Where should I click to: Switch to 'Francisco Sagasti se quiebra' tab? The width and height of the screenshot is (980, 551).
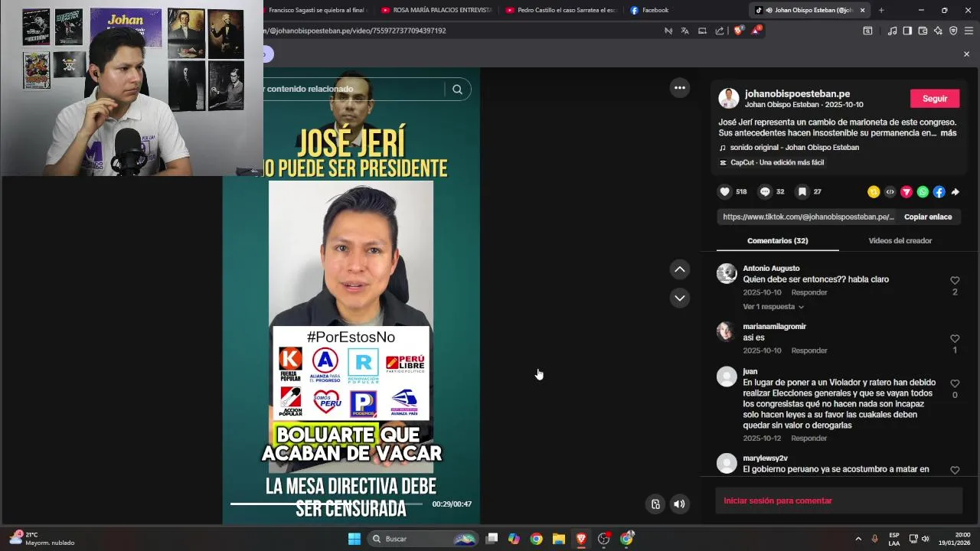click(x=316, y=10)
